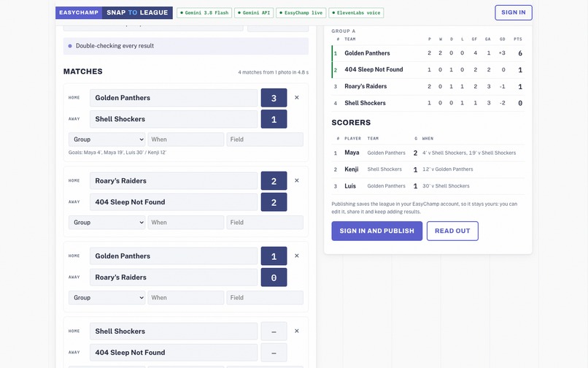Click the PTS column header
Viewport: 588px width, 368px height.
[518, 39]
